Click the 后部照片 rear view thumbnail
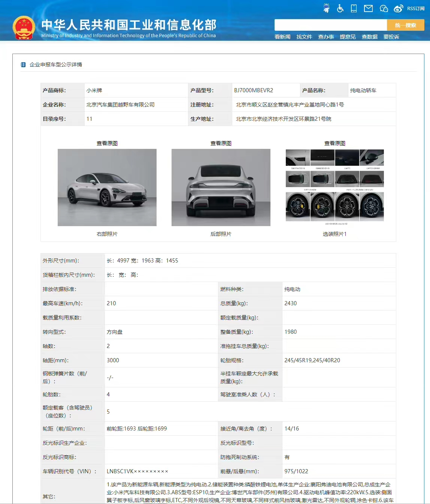430x504 pixels. tap(221, 187)
